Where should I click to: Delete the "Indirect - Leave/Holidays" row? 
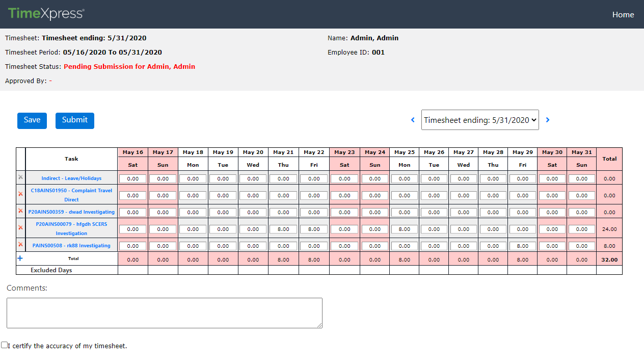click(20, 178)
